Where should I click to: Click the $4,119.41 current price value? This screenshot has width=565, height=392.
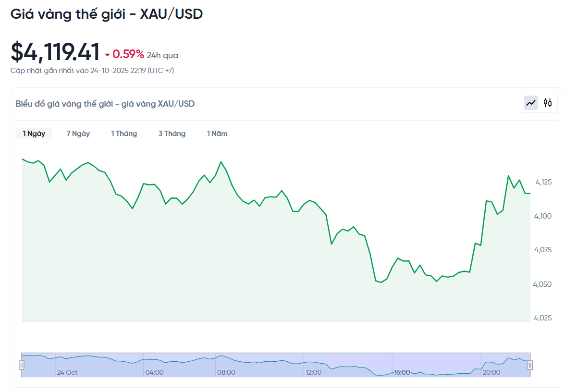click(x=55, y=52)
